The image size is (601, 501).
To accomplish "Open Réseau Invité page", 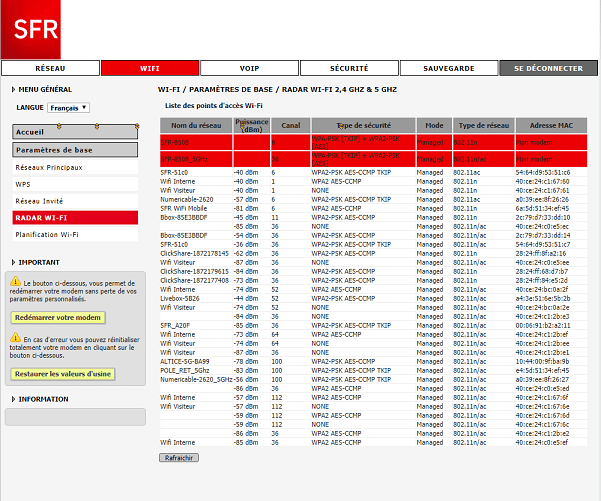I will pyautogui.click(x=75, y=201).
